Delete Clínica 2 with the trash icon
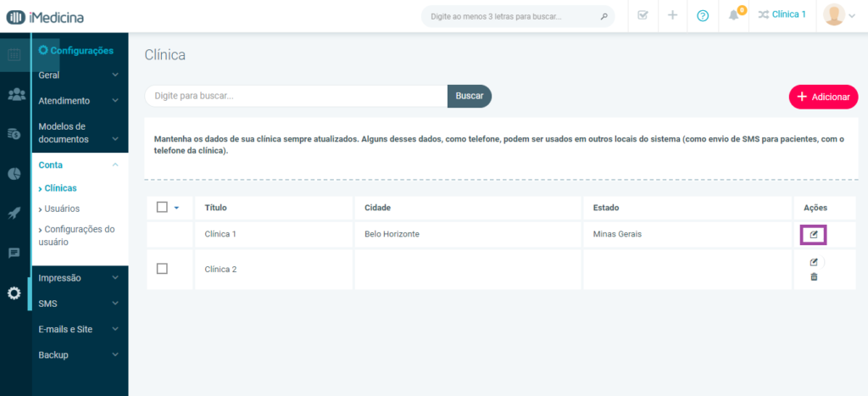868x396 pixels. (814, 277)
